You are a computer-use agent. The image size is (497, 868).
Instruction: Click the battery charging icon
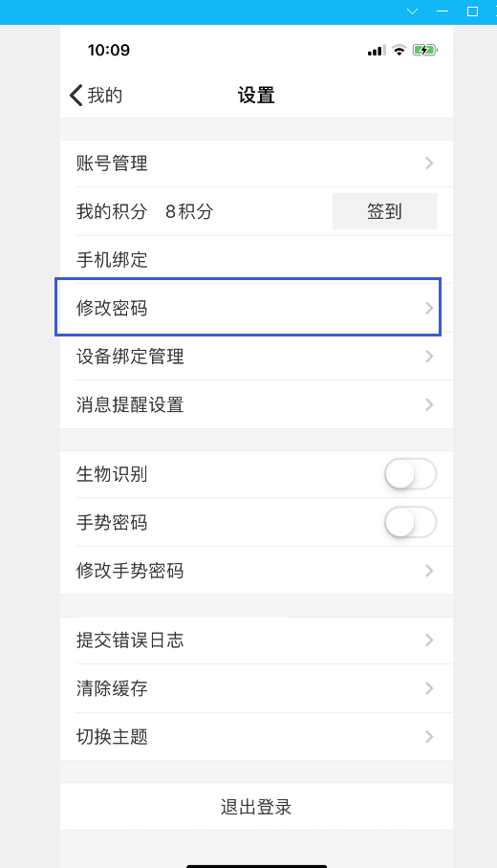424,51
